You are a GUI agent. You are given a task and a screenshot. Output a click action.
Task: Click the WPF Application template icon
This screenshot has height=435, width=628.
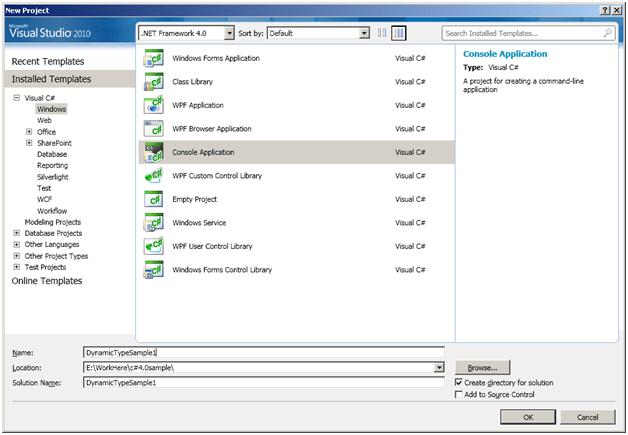tap(154, 105)
